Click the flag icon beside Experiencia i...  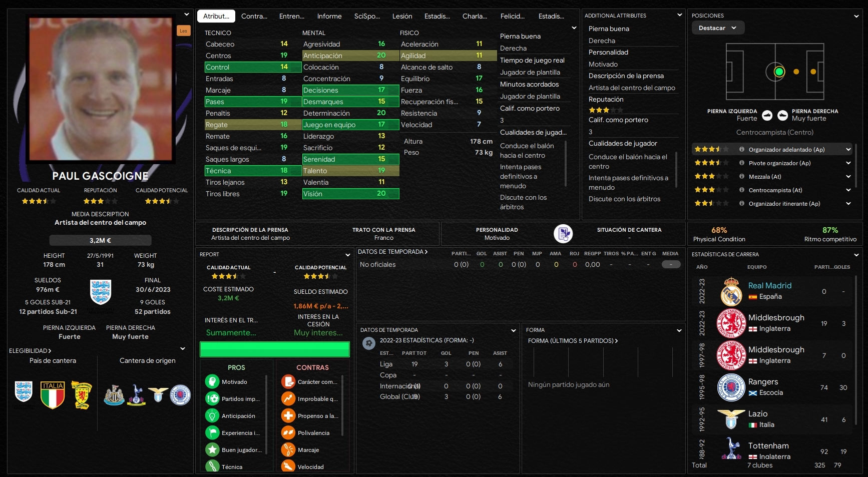(212, 433)
